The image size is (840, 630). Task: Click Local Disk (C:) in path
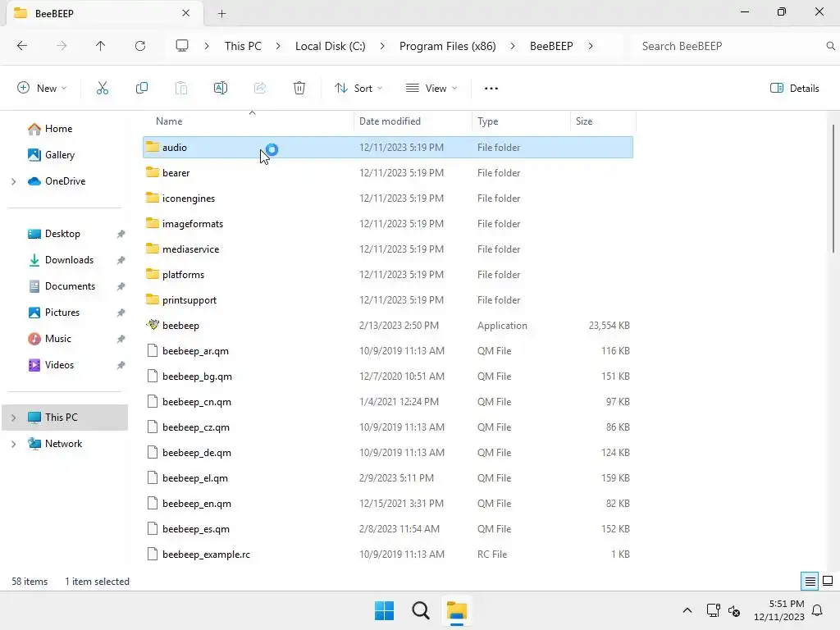point(330,46)
